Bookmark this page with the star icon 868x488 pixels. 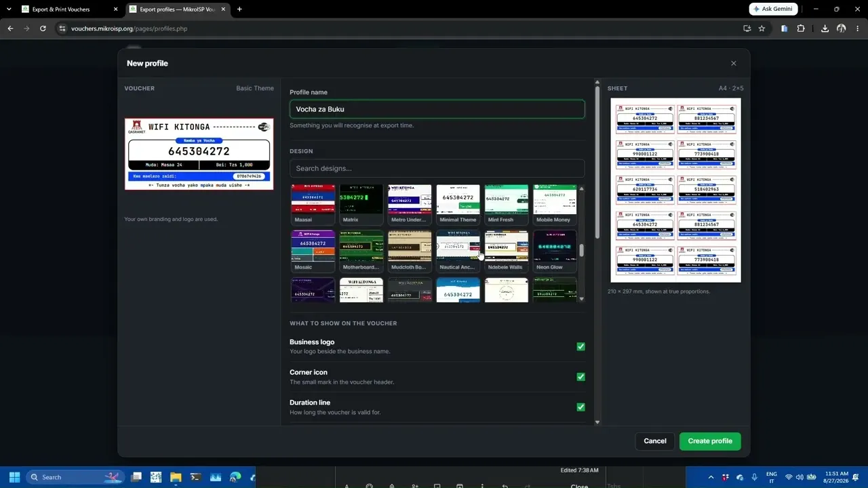[x=762, y=28]
